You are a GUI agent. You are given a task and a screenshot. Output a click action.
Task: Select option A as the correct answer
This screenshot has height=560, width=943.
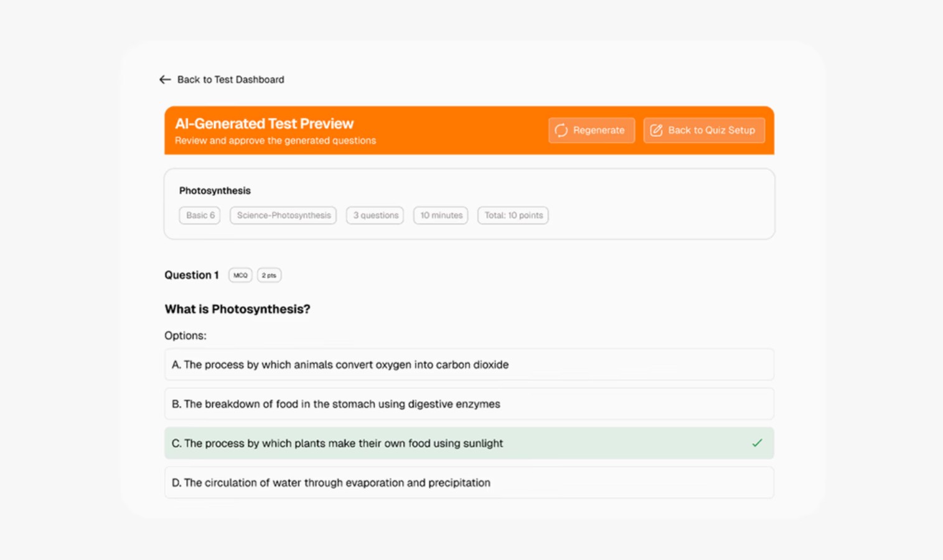point(469,365)
